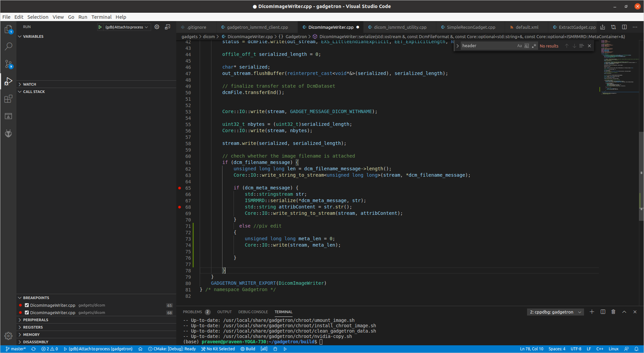Expand the PERIPHERALS section
The height and width of the screenshot is (353, 644).
click(x=36, y=320)
